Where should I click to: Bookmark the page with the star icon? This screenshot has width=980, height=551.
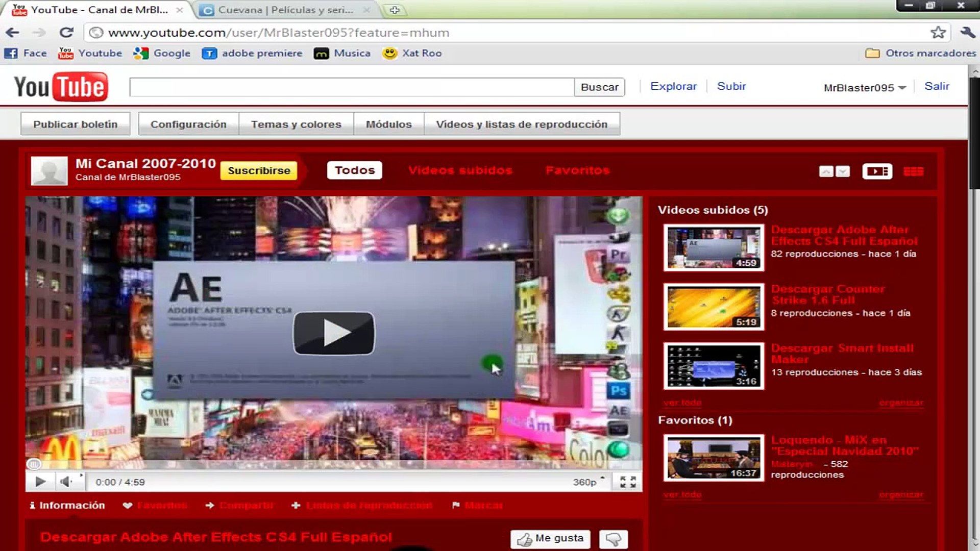click(x=938, y=33)
